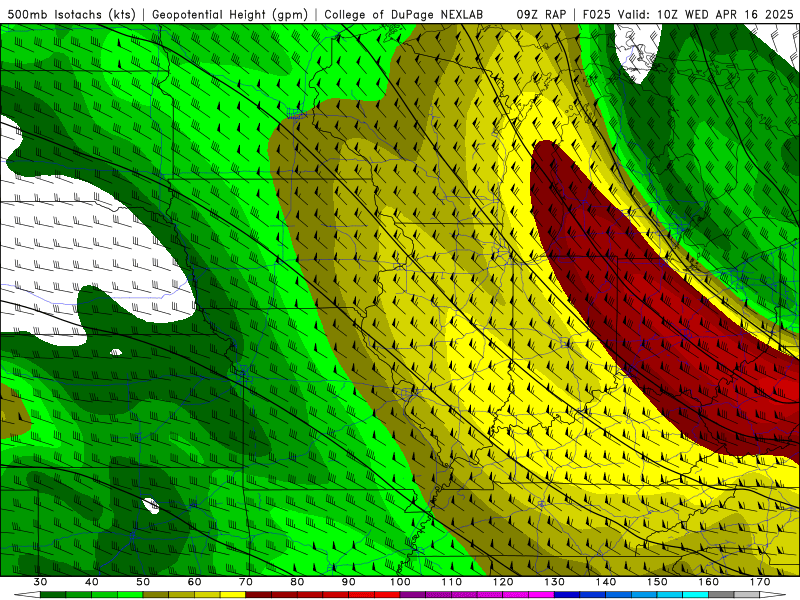The height and width of the screenshot is (600, 800).
Task: Click the 50 kt legend label
Action: pos(143,582)
